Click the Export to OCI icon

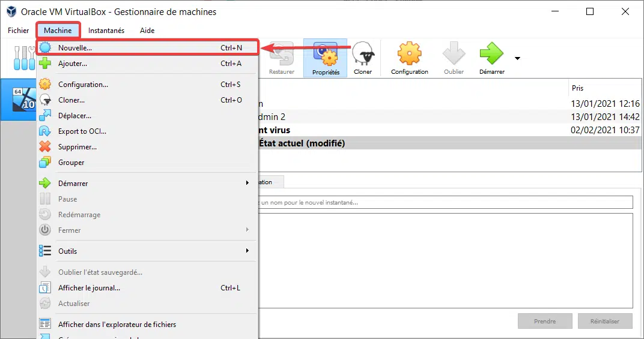(45, 131)
